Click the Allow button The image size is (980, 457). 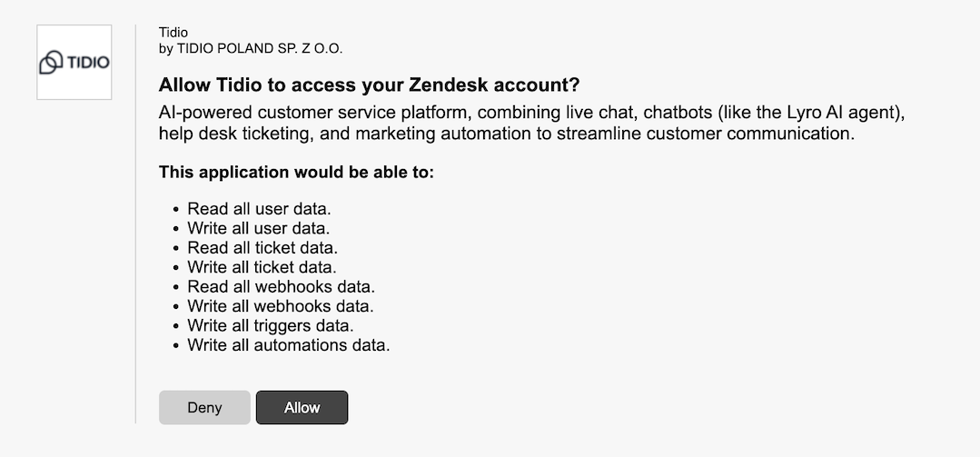click(x=302, y=408)
